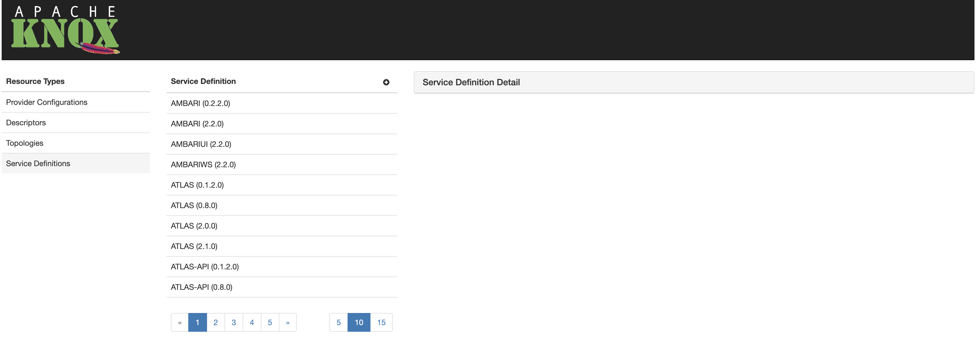View the ATLAS-API (0.8.0) definition

tap(201, 287)
